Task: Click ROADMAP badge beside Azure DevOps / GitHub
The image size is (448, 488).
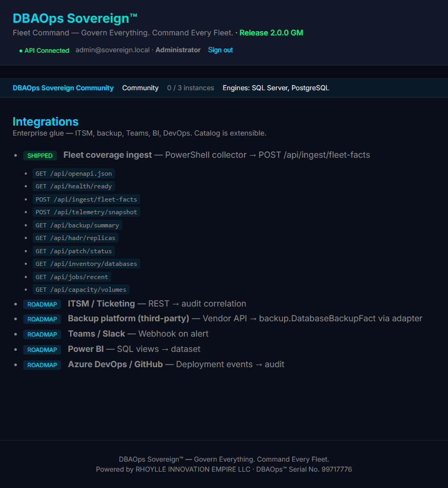Action: [x=42, y=365]
